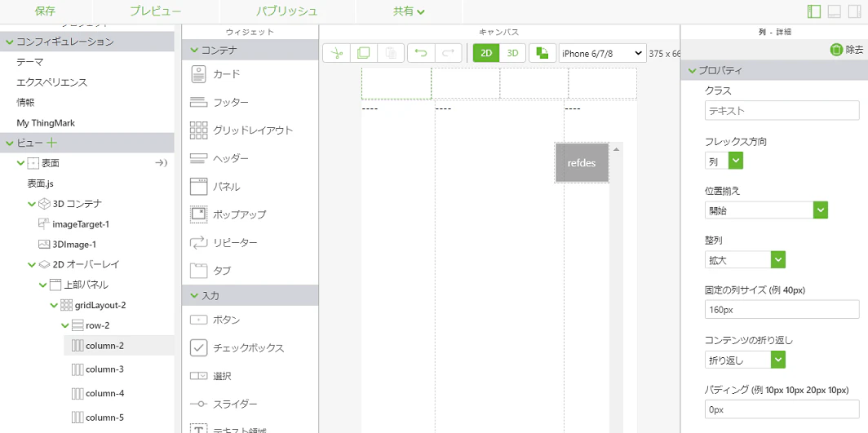Open エクスペリエンス configuration
868x433 pixels.
52,82
